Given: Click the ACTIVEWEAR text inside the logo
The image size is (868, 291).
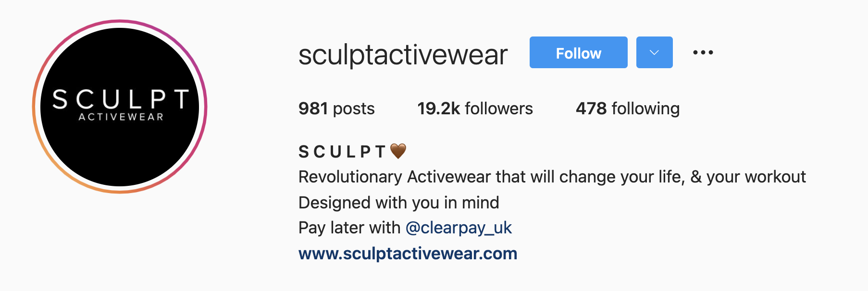Looking at the screenshot, I should click(x=121, y=117).
